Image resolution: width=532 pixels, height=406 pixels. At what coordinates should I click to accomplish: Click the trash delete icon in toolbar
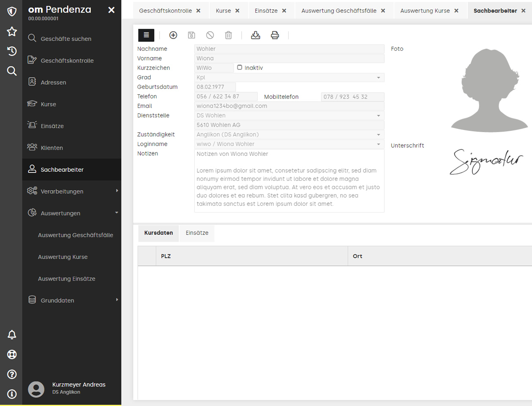228,35
